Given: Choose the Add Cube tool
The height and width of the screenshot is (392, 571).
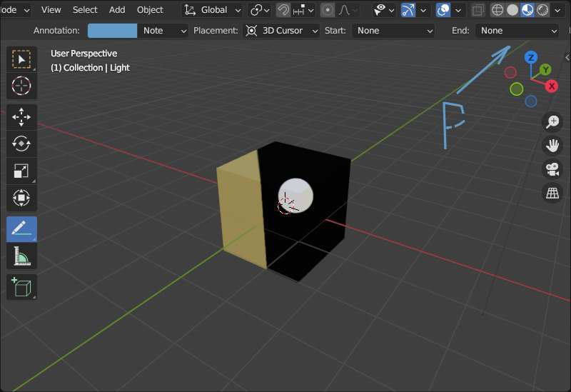Looking at the screenshot, I should [x=21, y=287].
